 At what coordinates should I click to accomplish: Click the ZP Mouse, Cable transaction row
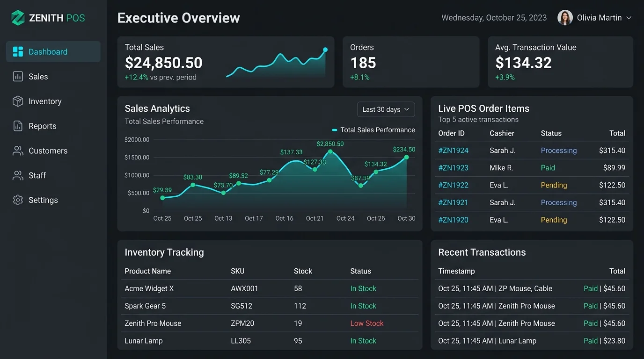click(x=532, y=288)
